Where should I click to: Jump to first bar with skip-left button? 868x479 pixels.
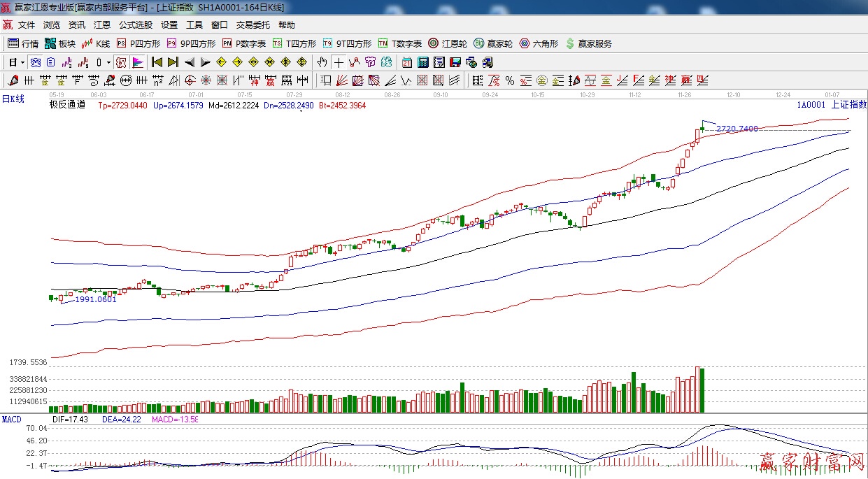point(157,62)
